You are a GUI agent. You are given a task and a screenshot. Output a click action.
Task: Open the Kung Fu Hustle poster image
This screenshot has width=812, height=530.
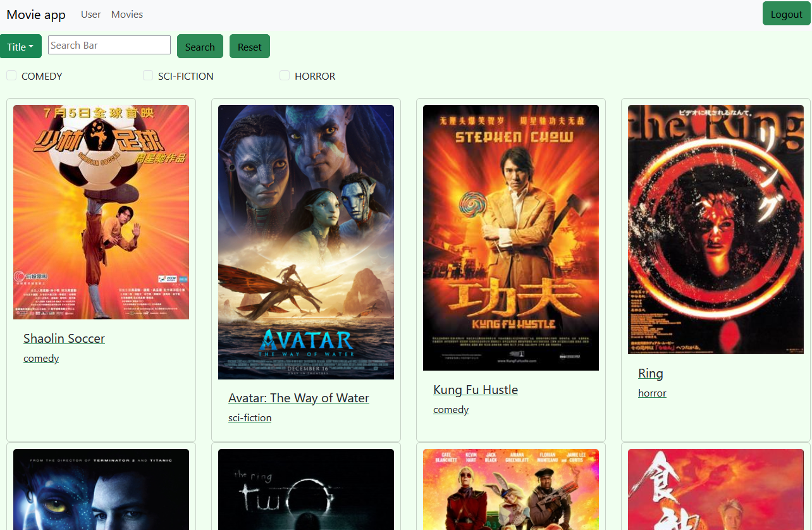(511, 238)
